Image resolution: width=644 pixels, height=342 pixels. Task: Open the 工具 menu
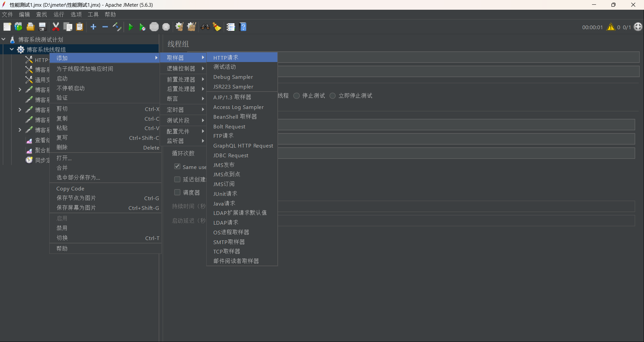(x=93, y=14)
